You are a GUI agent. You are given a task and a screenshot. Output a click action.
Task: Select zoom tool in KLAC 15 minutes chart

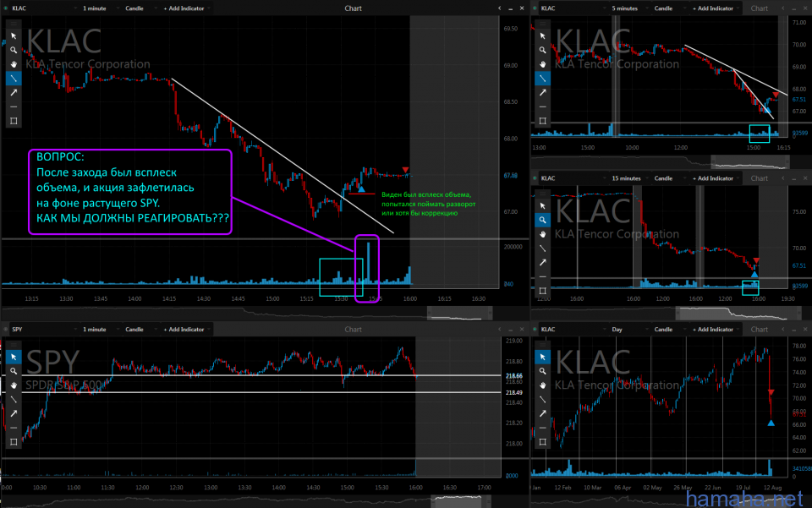pos(542,220)
